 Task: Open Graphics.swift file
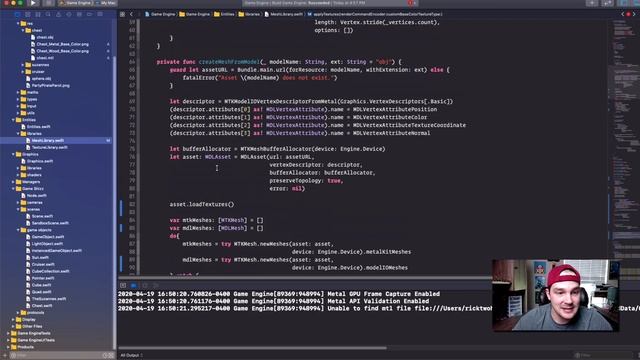(x=40, y=161)
